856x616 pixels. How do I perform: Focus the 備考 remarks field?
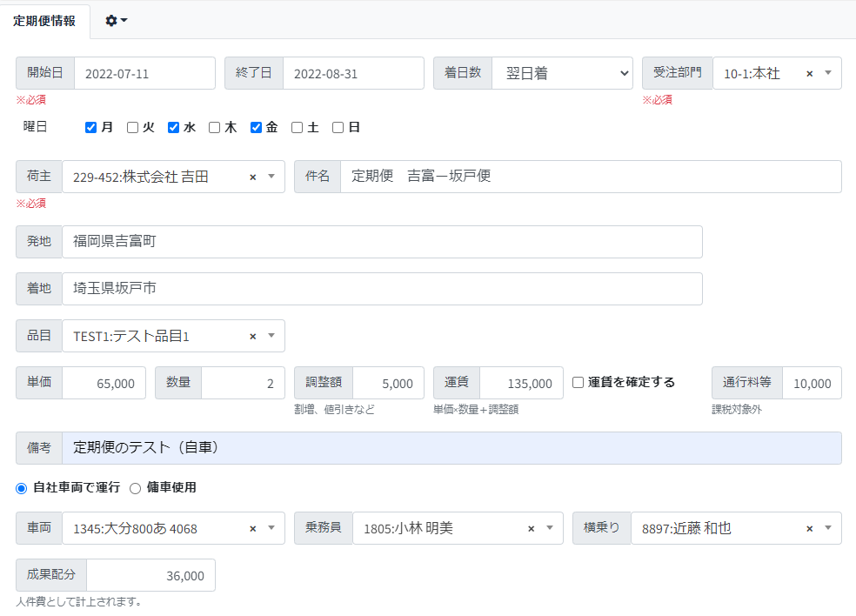pyautogui.click(x=451, y=448)
